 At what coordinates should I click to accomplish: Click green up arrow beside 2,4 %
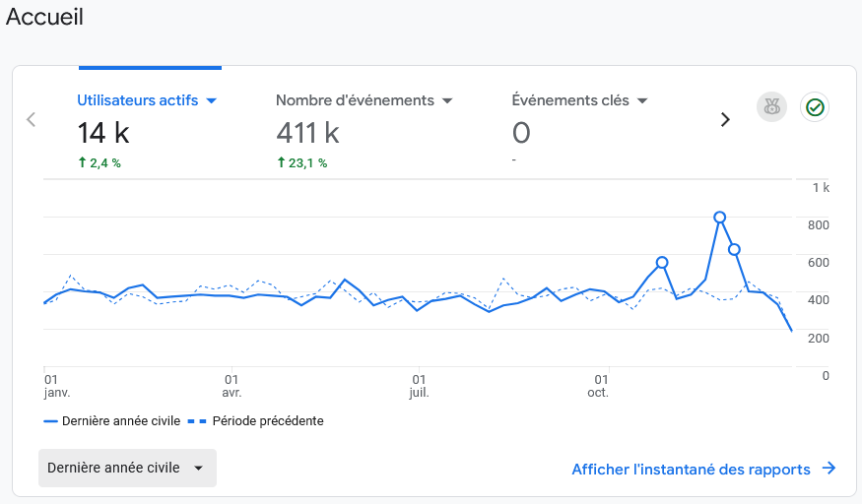point(83,162)
